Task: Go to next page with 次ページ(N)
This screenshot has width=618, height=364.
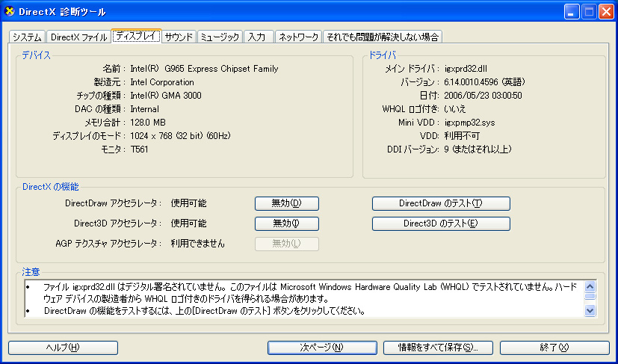Action: (x=322, y=348)
